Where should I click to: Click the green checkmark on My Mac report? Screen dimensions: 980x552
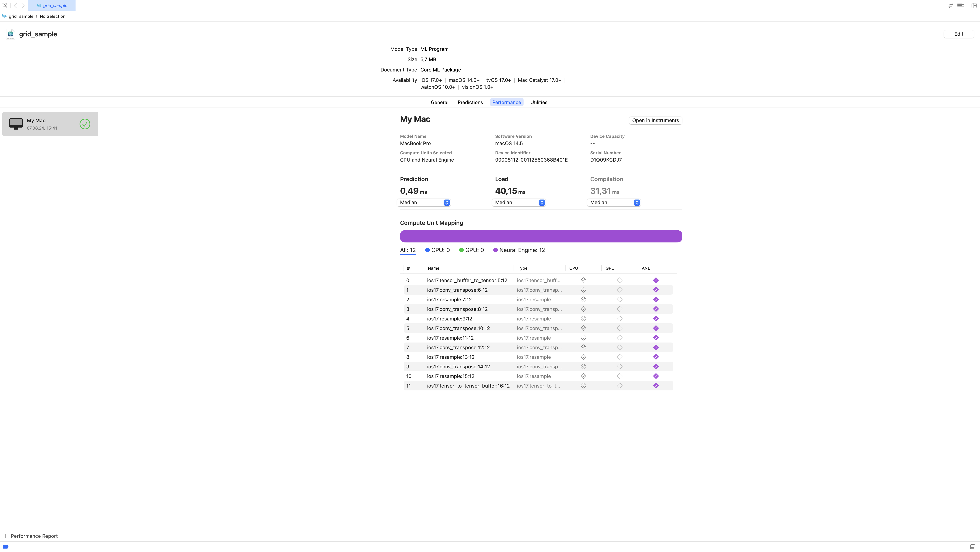(85, 124)
